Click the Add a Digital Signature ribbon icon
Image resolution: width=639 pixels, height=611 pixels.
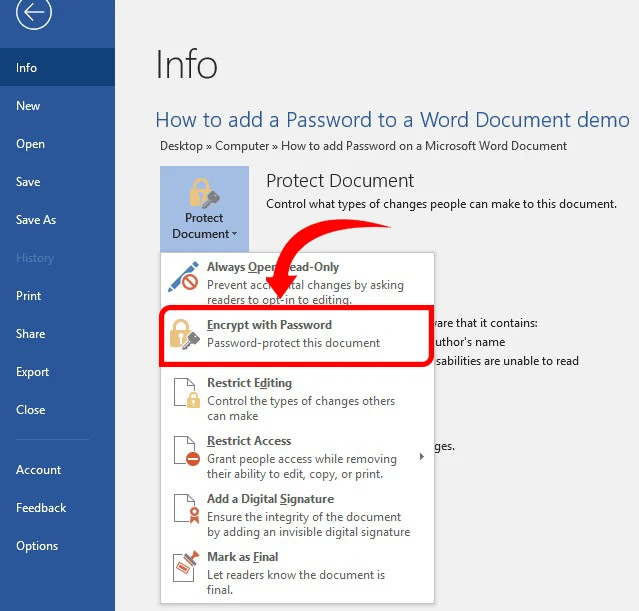[x=187, y=509]
